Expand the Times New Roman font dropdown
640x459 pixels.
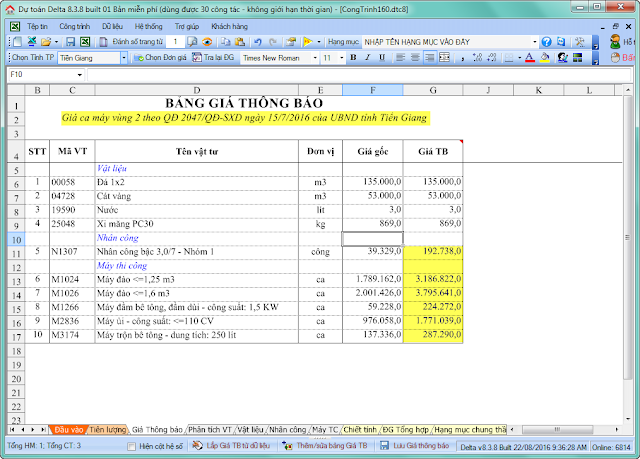315,58
